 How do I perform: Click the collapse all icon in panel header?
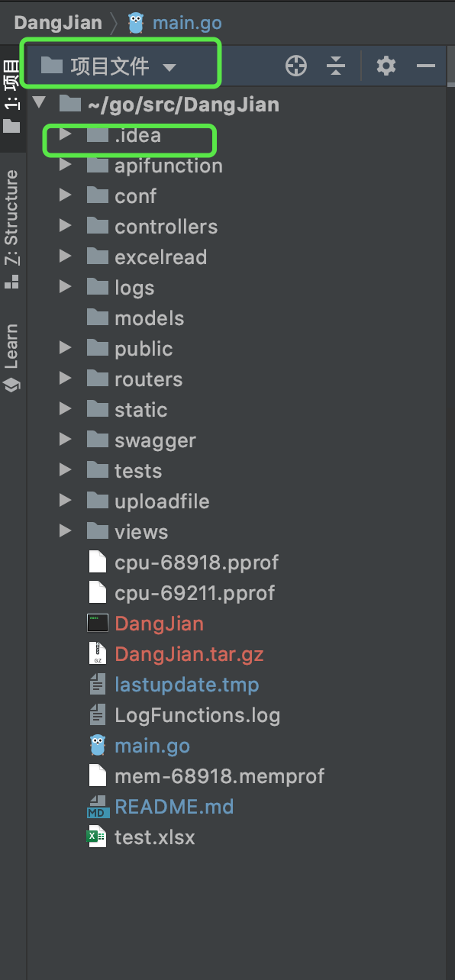336,66
